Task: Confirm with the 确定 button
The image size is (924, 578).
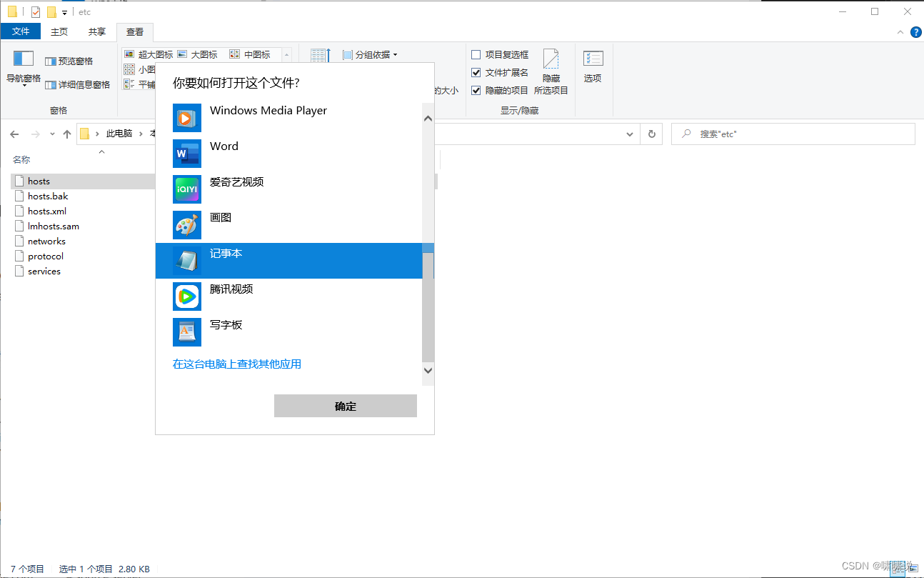Action: [x=346, y=406]
